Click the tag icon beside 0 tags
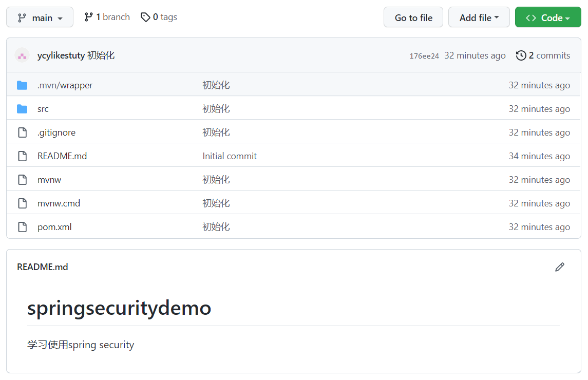Viewport: 588px width, 380px height. 145,17
